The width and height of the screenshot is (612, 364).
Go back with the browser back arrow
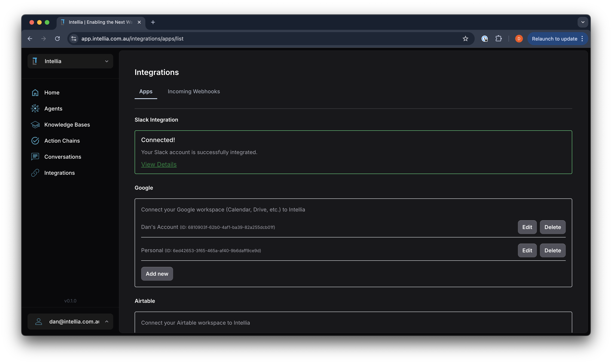[x=30, y=38]
